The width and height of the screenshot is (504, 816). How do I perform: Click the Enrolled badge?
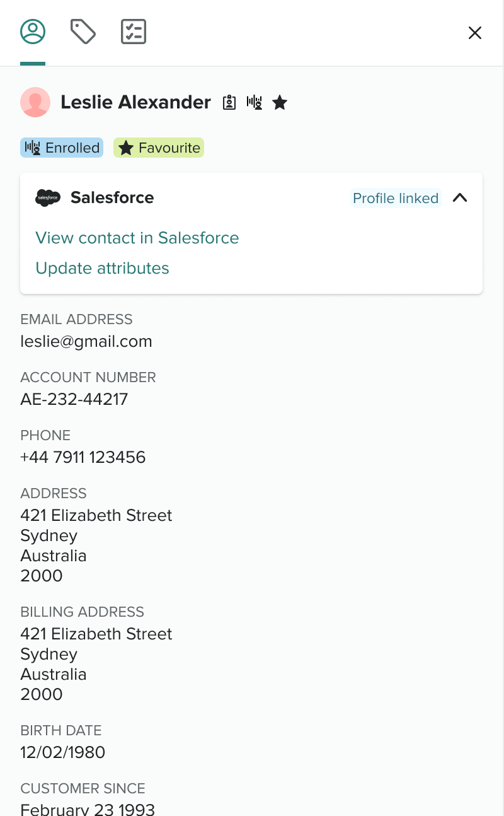(62, 148)
